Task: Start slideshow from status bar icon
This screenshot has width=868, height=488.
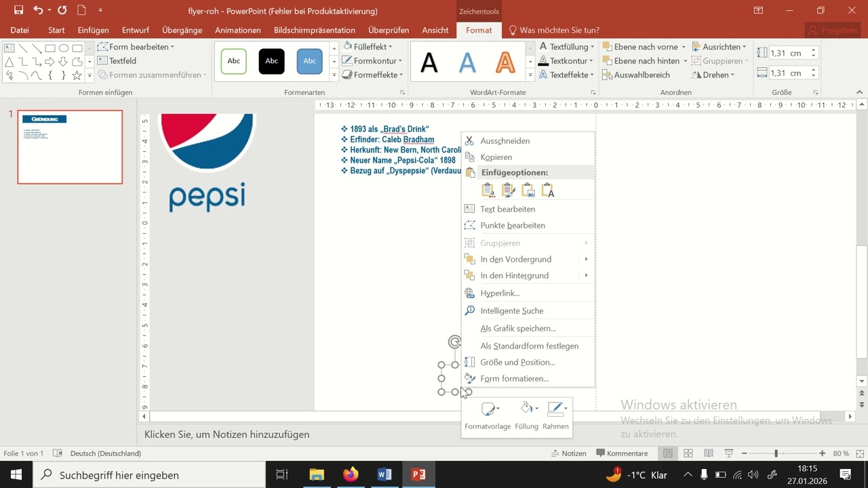Action: tap(729, 453)
